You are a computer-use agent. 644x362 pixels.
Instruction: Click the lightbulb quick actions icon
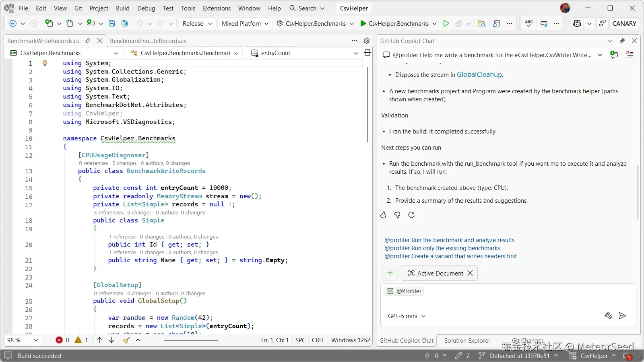(45, 63)
